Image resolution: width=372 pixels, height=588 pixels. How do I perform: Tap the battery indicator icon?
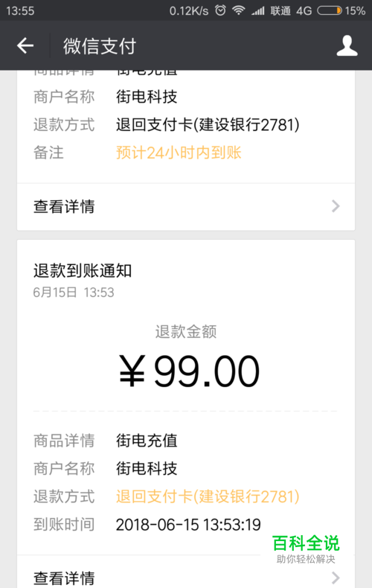pos(330,10)
